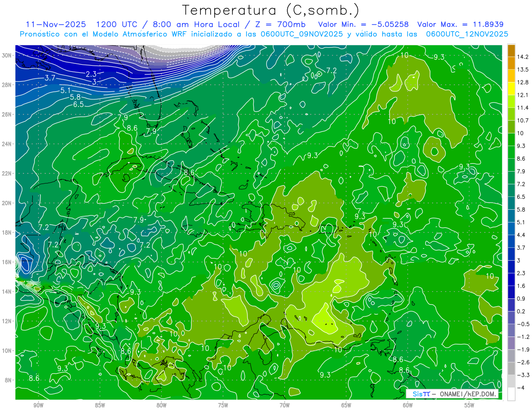Click latitude axis label '22N'
This screenshot has height=411, width=532.
click(7, 173)
